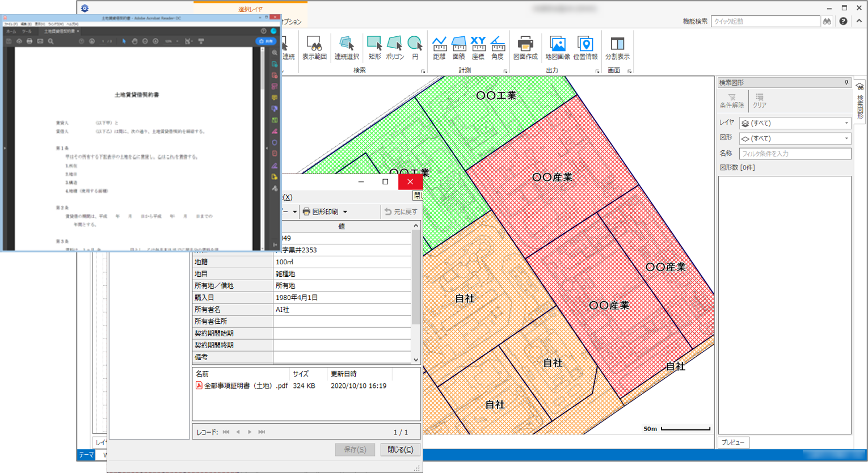Open help question mark icon
Viewport: 868px width, 473px height.
click(844, 22)
